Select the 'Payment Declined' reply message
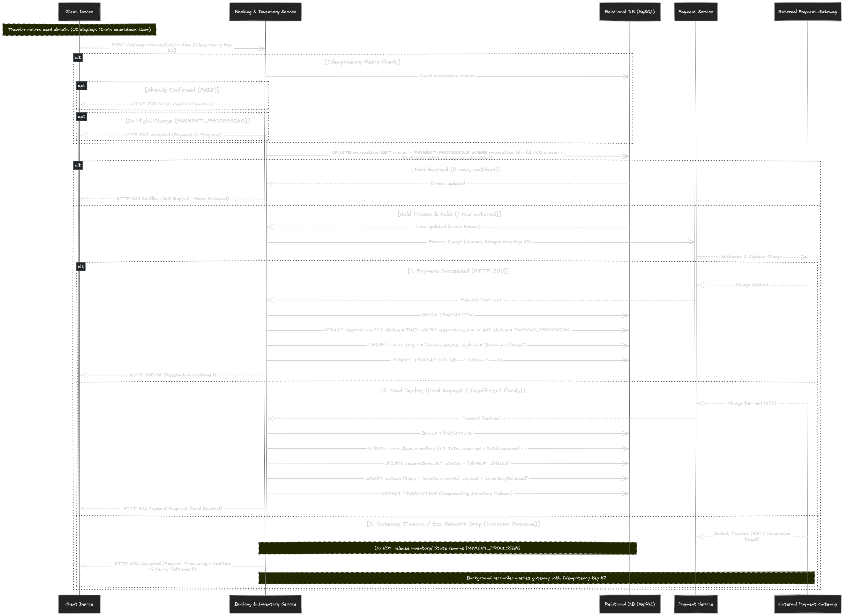Viewport: 844px width, 616px height. (x=481, y=418)
